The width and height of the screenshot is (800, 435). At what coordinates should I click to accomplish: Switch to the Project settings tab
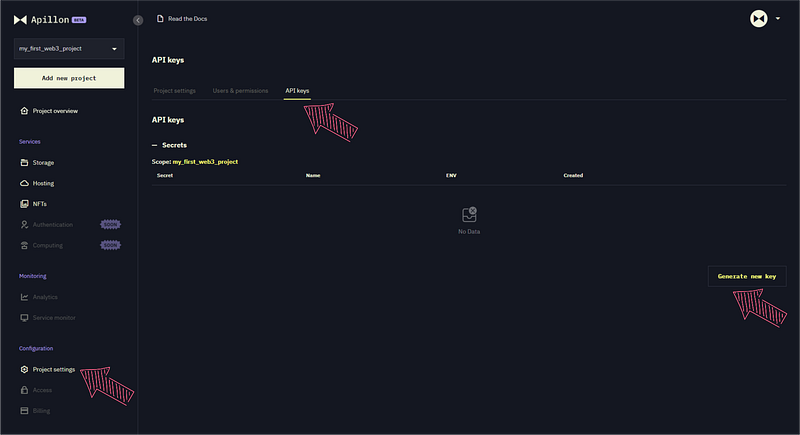click(174, 91)
